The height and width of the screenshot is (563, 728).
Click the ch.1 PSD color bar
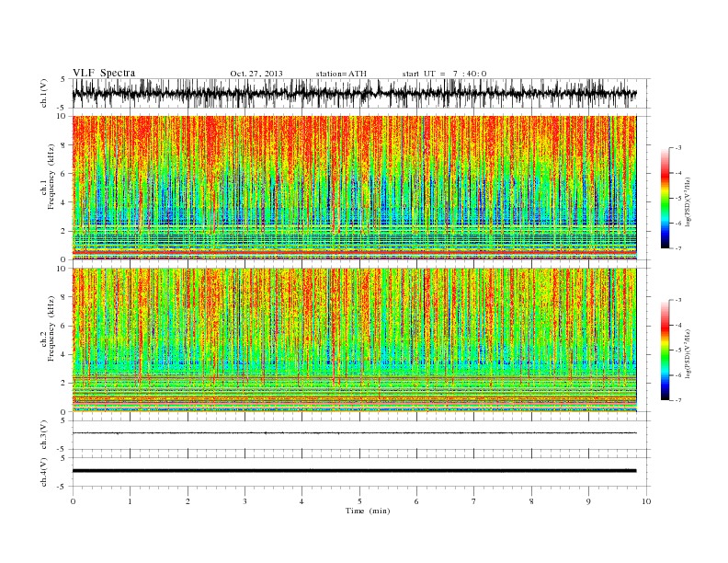click(665, 198)
